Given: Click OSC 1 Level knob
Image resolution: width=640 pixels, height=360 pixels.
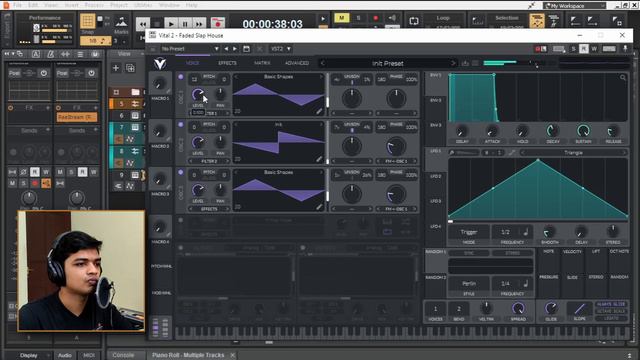Looking at the screenshot, I should [198, 94].
